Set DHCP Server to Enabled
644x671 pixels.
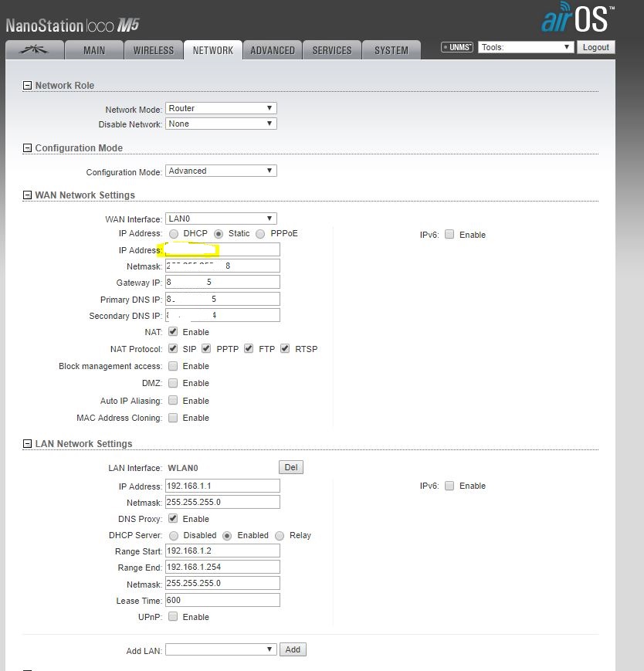[x=227, y=536]
